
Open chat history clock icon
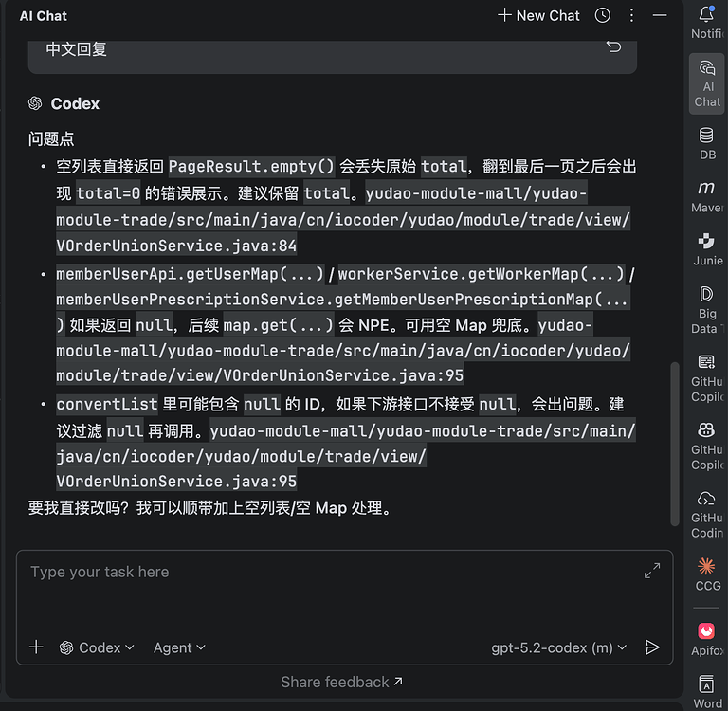click(603, 16)
